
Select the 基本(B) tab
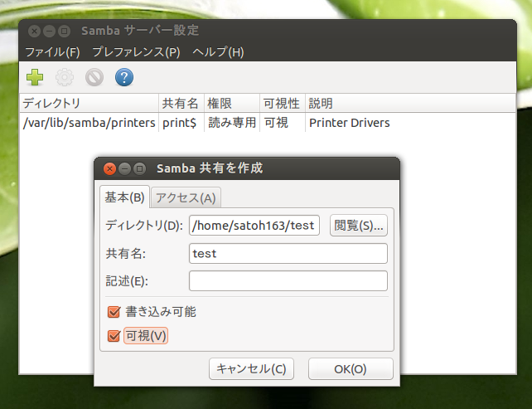pos(124,197)
